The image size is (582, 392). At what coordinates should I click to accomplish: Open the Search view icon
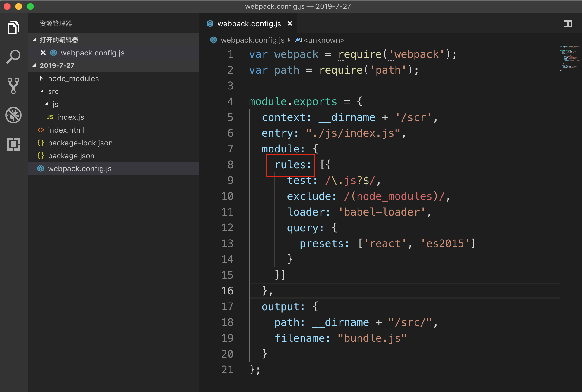[x=13, y=57]
